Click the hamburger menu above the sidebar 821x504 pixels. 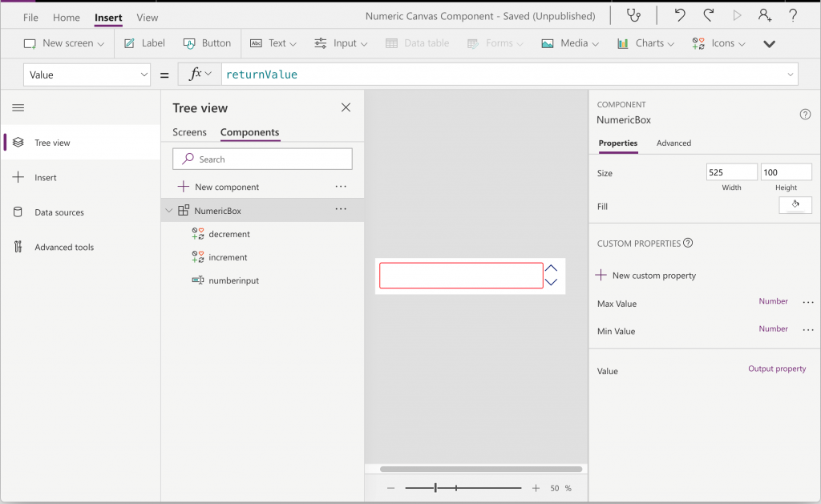click(17, 107)
